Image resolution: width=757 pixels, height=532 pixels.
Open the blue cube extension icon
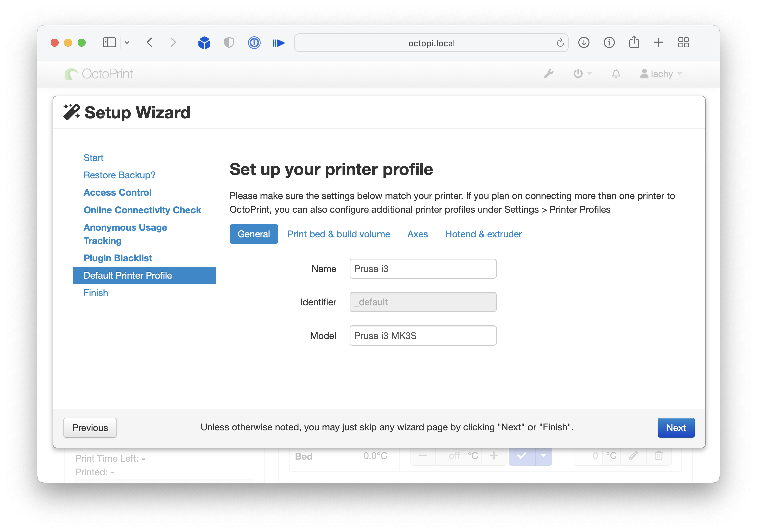(x=204, y=43)
